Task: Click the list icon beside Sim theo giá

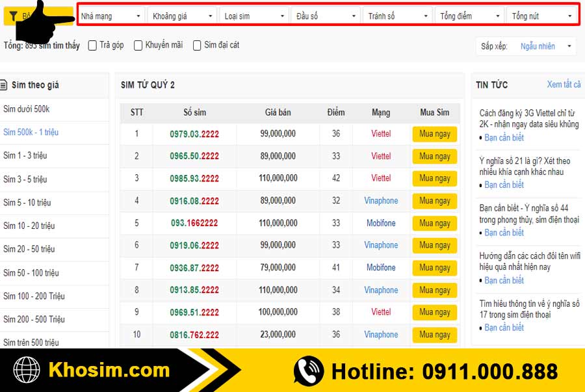Action: [x=4, y=85]
